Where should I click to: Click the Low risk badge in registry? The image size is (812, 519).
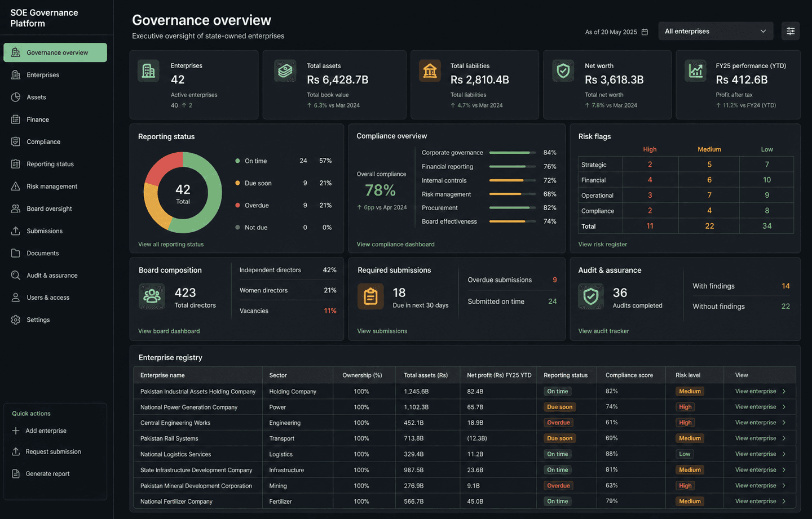tap(685, 454)
